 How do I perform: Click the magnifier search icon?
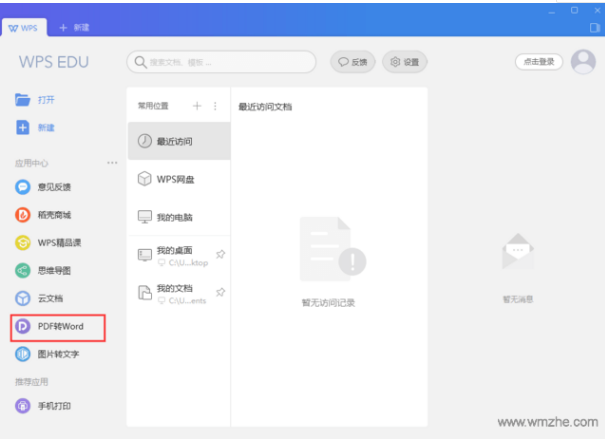140,62
